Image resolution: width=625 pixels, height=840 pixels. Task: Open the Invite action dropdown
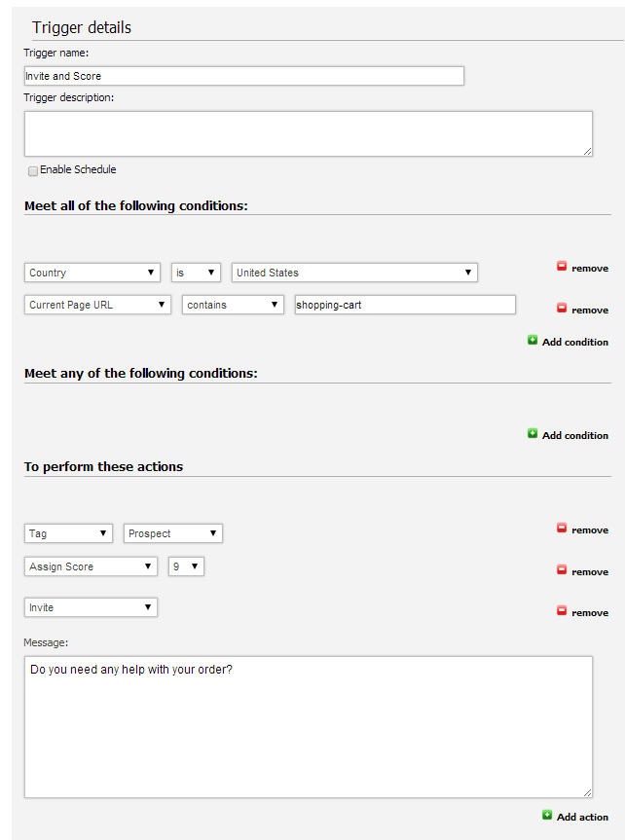[x=91, y=607]
